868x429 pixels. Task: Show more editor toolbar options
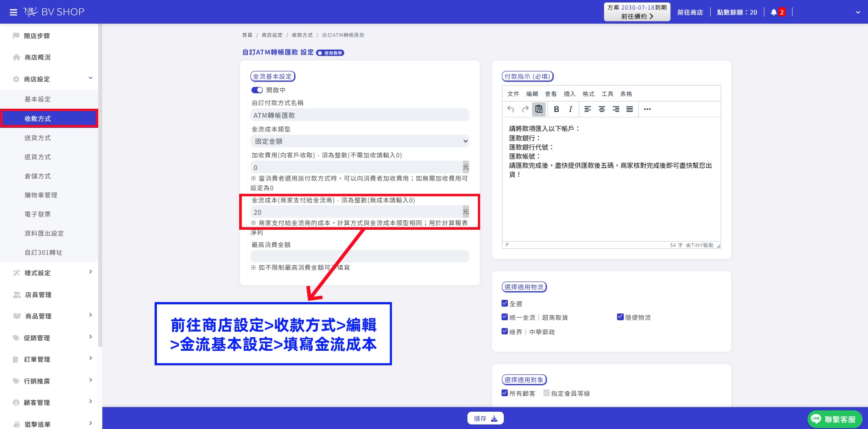click(647, 109)
